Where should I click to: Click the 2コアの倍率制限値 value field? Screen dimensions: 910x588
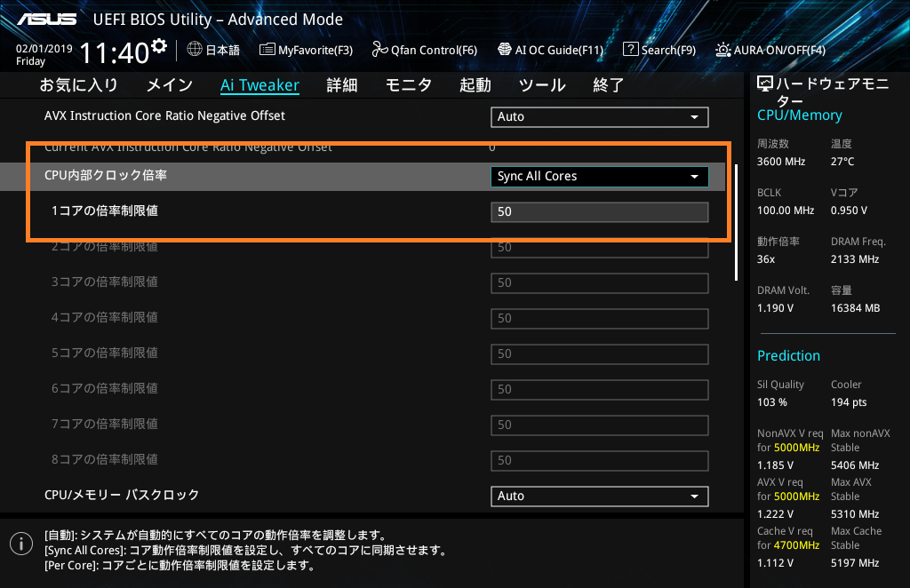point(600,248)
